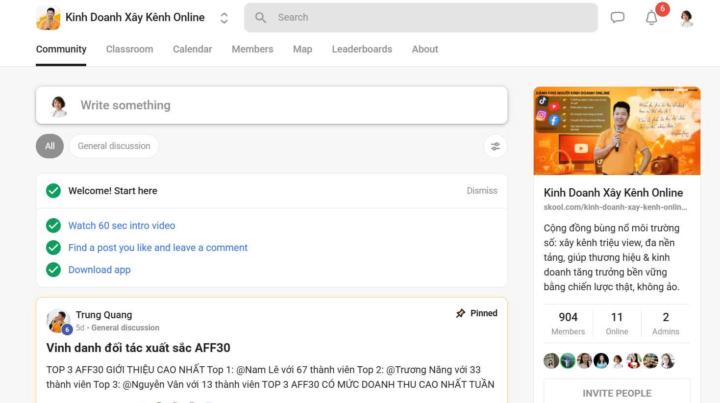The width and height of the screenshot is (720, 403).
Task: Click the check beside Find a post you like
Action: [x=53, y=247]
